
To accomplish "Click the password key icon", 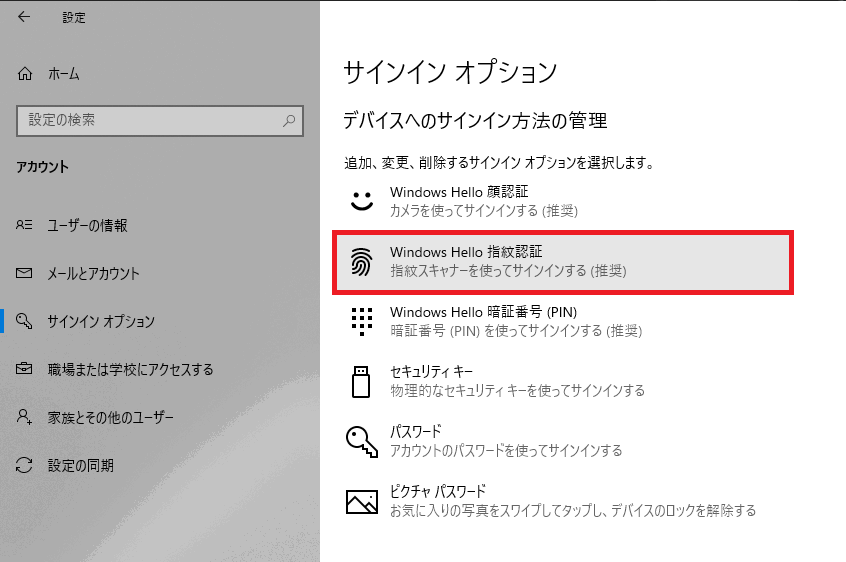I will (361, 442).
